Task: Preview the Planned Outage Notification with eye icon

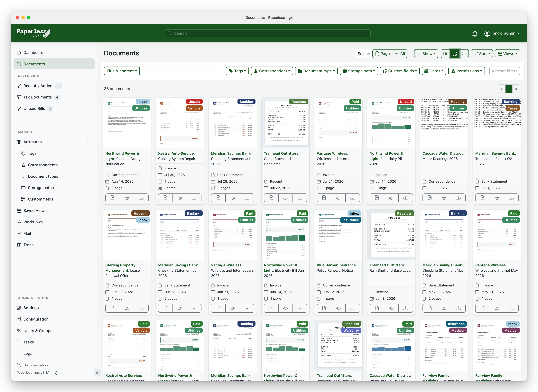Action: click(x=127, y=198)
